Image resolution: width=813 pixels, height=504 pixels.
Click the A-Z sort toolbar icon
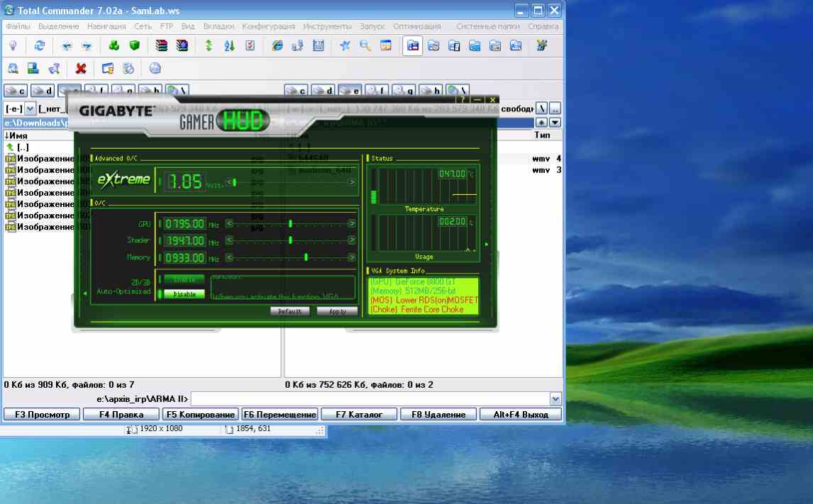(229, 46)
